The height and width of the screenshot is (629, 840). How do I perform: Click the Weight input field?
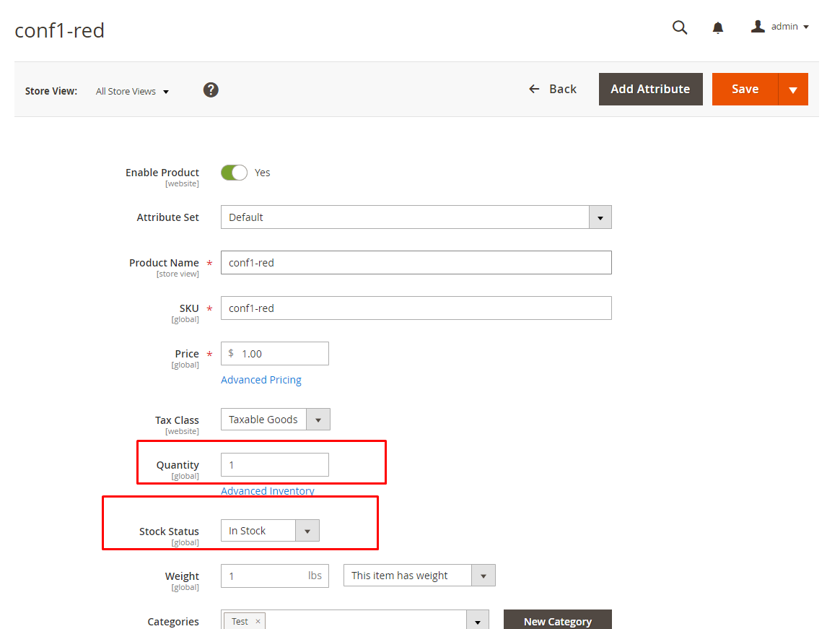(x=275, y=576)
